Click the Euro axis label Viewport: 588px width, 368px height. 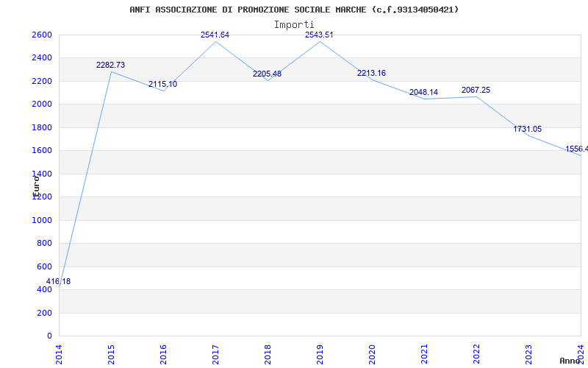36,185
